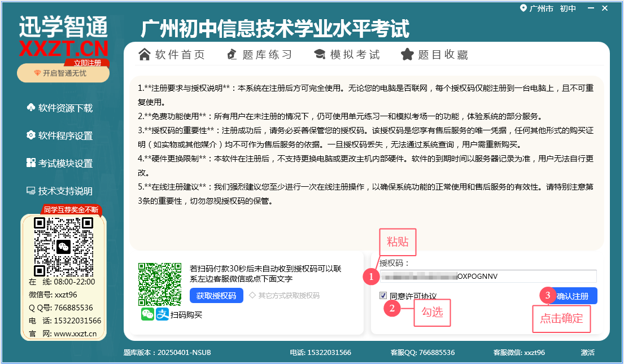624x364 pixels.
Task: Click the red 立即注册 tag
Action: 88,63
